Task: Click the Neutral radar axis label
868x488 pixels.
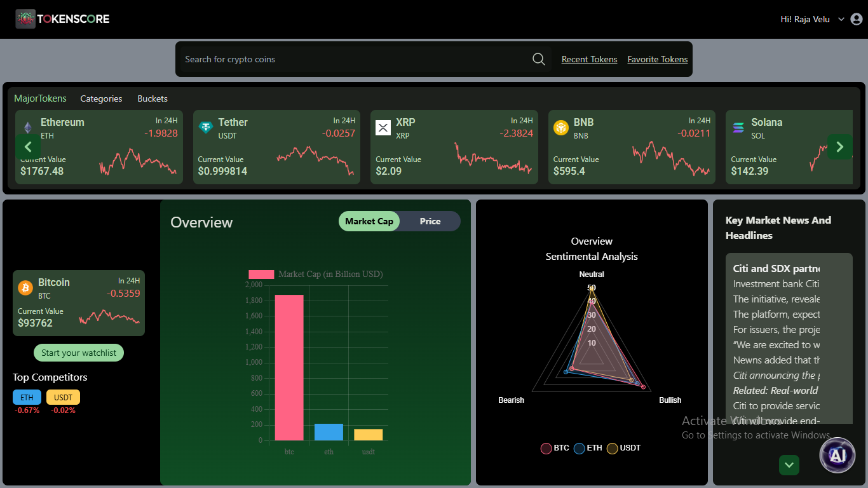Action: click(x=592, y=274)
